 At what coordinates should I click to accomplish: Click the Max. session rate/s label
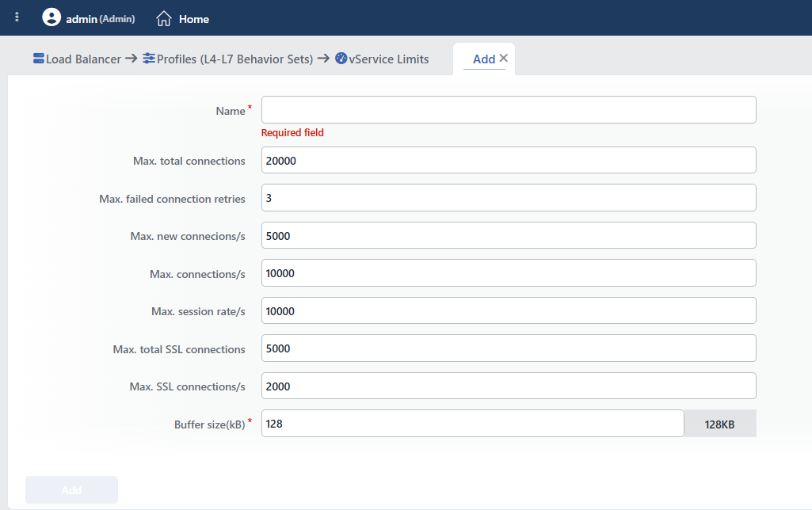tap(198, 311)
